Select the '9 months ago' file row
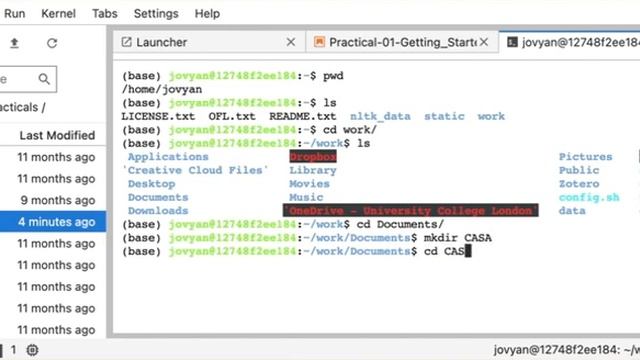The height and width of the screenshot is (360, 640). [53, 200]
